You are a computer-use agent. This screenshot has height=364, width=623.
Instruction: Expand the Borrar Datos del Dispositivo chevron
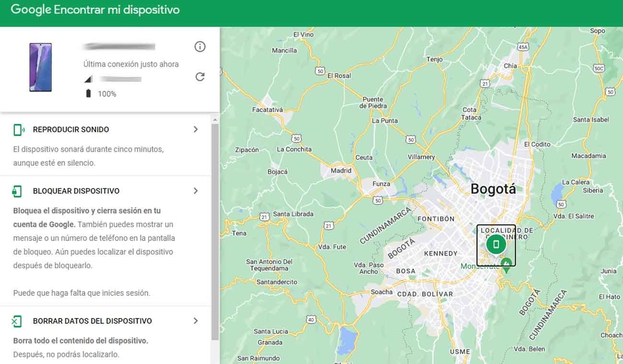point(196,321)
